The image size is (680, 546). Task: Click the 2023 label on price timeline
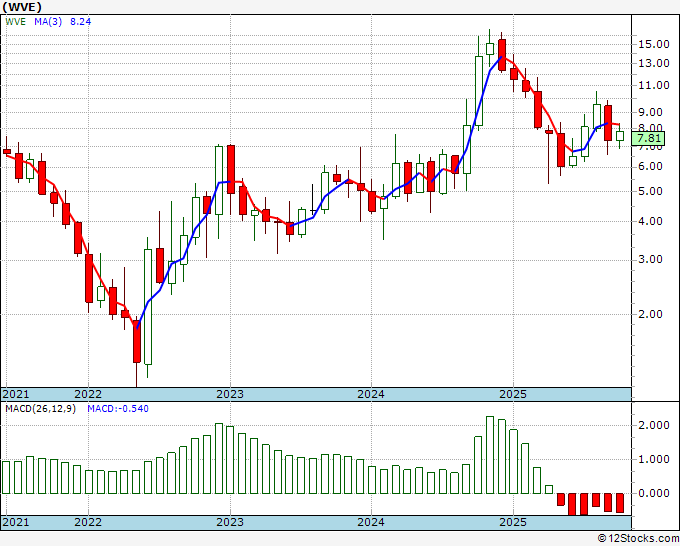tap(230, 394)
